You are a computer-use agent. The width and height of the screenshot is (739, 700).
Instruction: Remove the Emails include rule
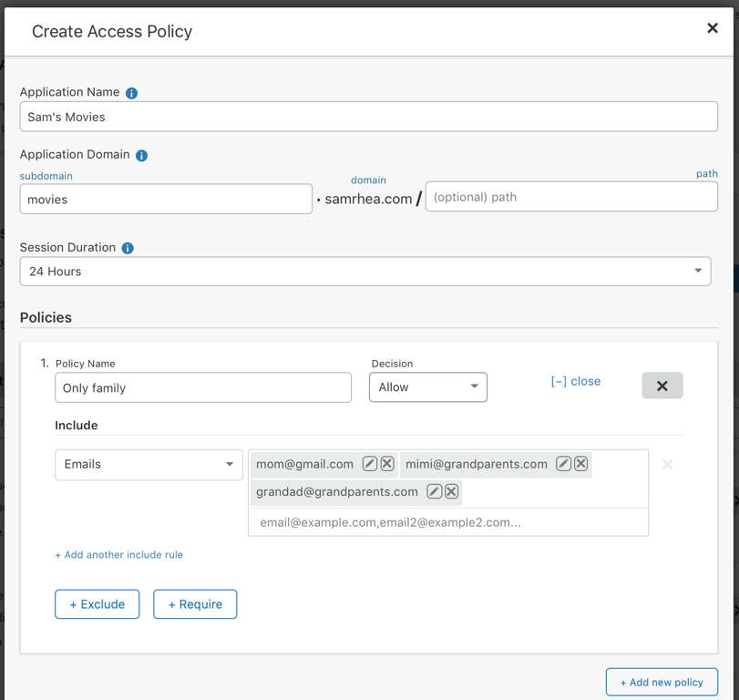(667, 465)
